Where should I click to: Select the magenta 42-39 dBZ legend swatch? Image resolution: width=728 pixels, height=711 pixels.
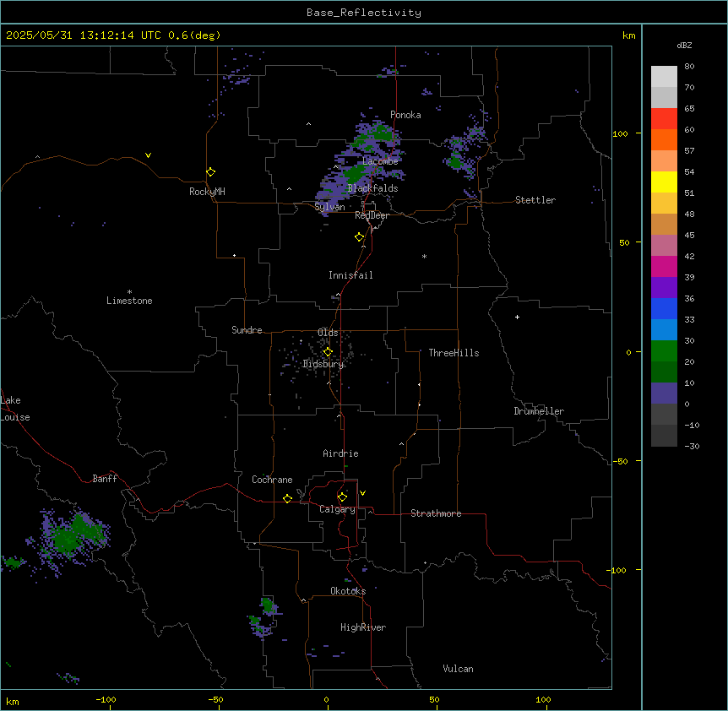[x=664, y=266]
